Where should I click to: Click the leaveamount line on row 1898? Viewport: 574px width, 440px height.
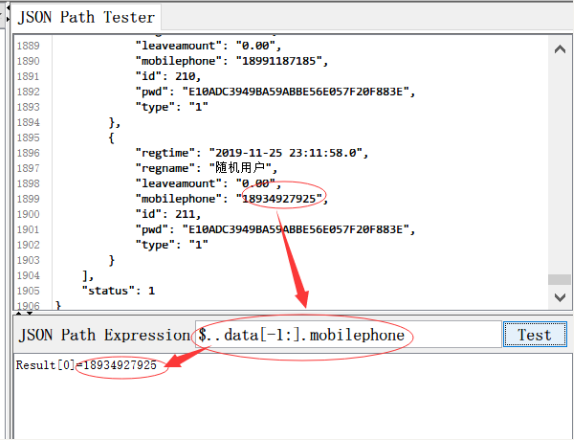point(208,183)
